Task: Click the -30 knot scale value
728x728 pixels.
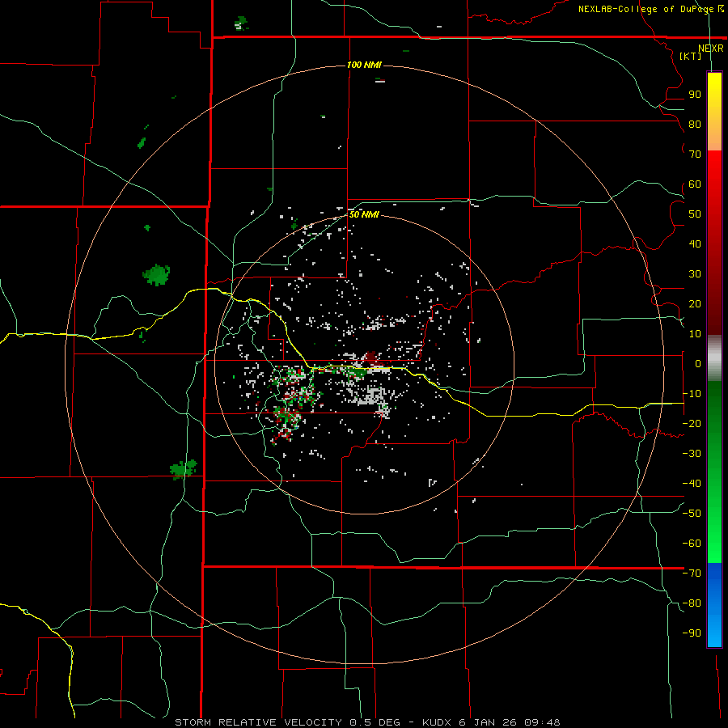Action: pos(692,454)
